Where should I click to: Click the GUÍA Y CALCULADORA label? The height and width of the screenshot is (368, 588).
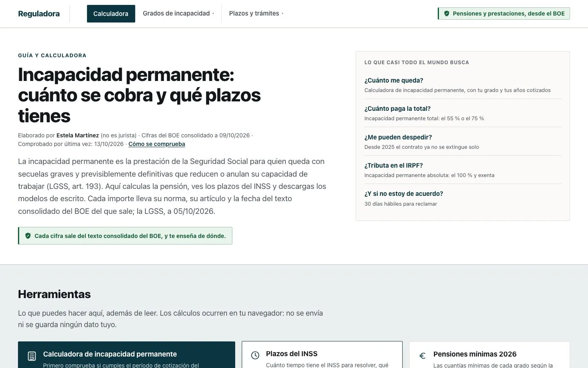(52, 56)
